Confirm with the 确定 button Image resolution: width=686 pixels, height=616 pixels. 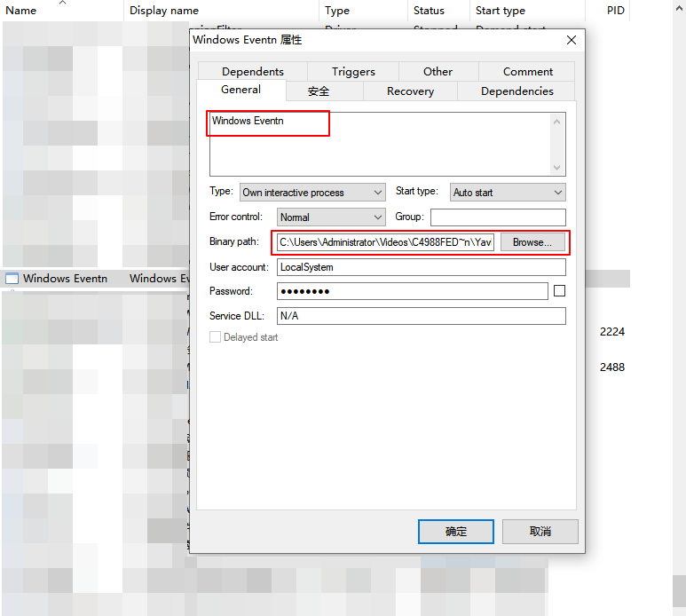(x=456, y=532)
